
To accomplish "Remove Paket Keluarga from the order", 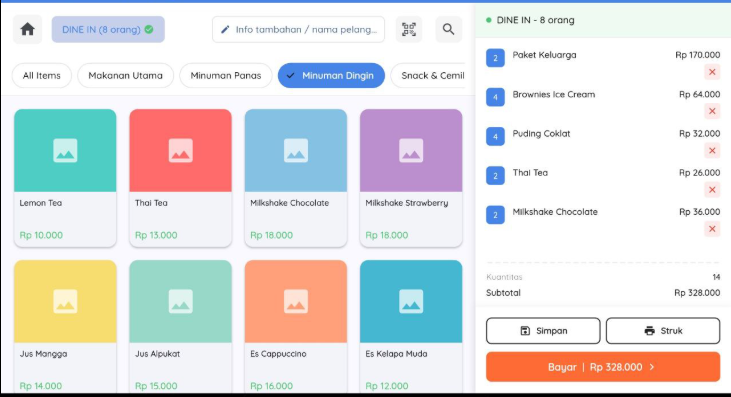I will click(712, 72).
